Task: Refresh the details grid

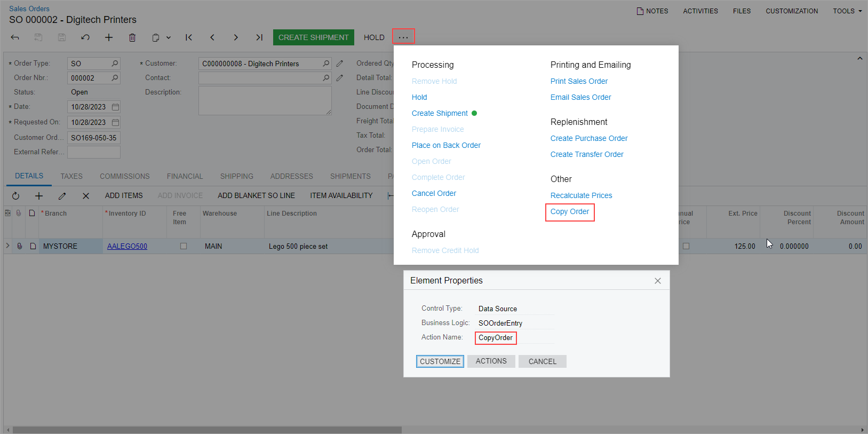Action: click(x=15, y=196)
